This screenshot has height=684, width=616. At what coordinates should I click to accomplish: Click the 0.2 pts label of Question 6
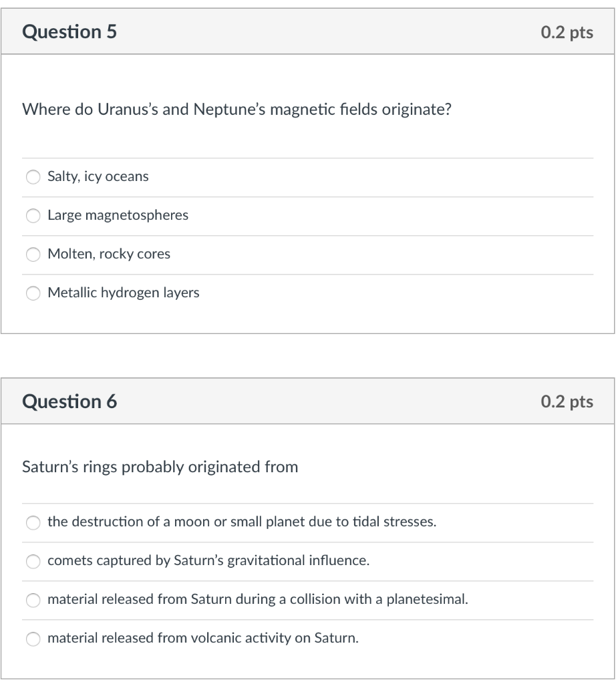567,401
